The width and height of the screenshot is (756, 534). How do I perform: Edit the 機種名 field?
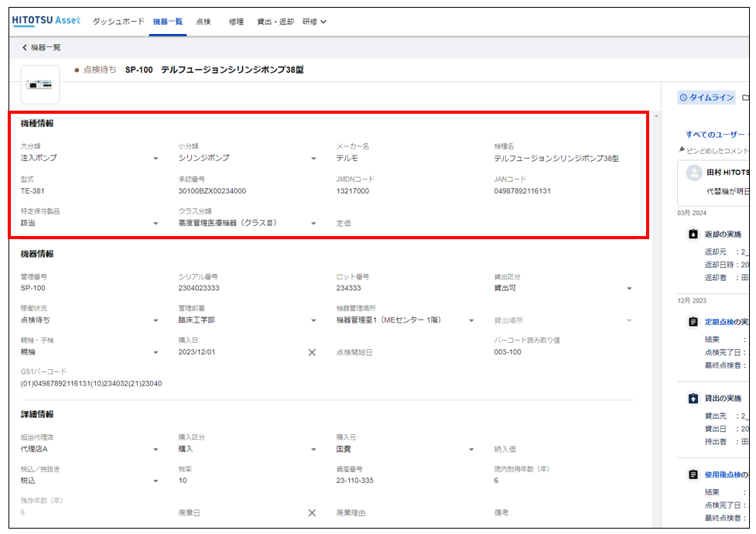coord(563,158)
